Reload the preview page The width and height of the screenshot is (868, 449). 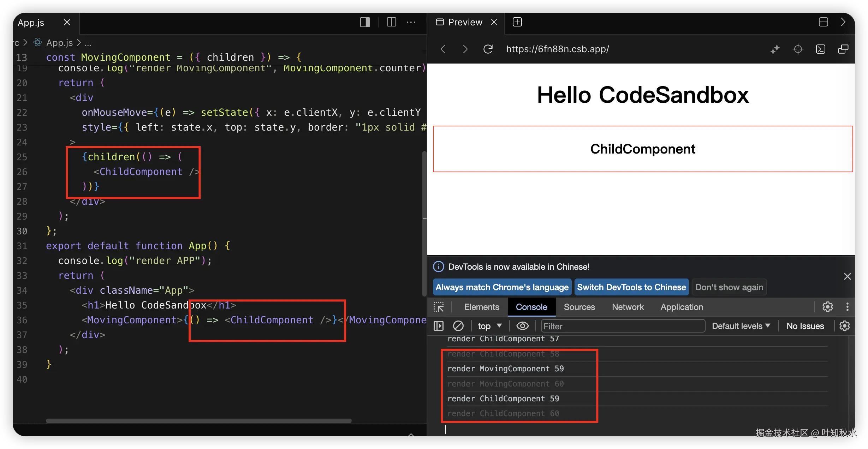488,49
